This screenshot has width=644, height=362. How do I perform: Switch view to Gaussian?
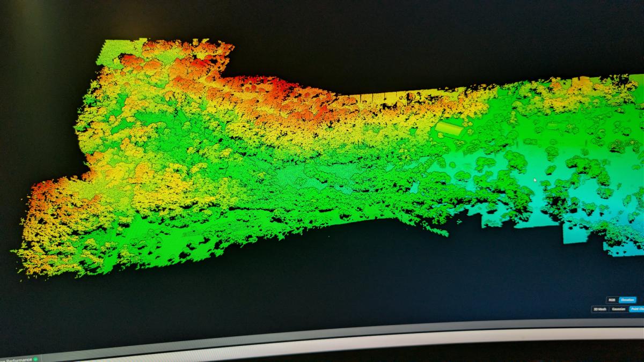click(x=618, y=309)
